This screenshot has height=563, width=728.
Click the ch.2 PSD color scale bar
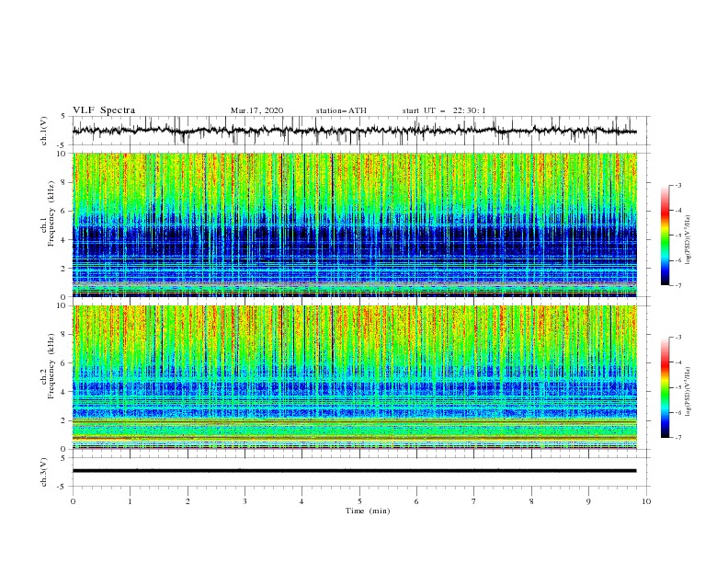[x=665, y=387]
